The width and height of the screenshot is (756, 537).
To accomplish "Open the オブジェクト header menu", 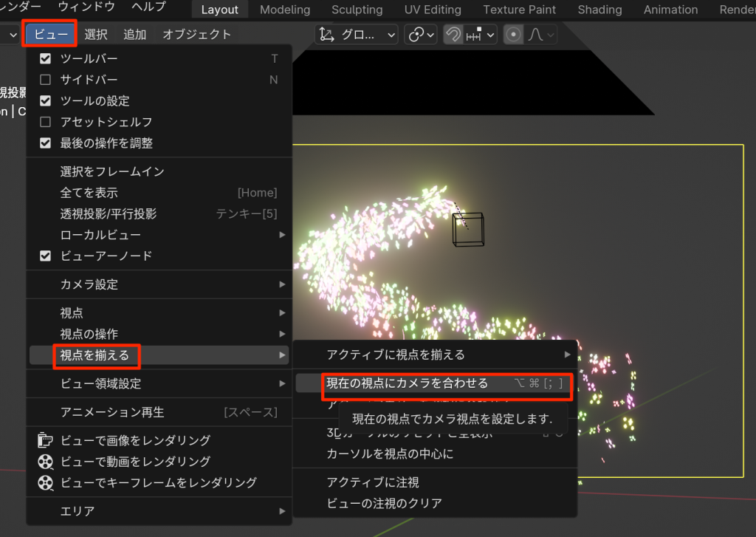I will click(x=196, y=35).
